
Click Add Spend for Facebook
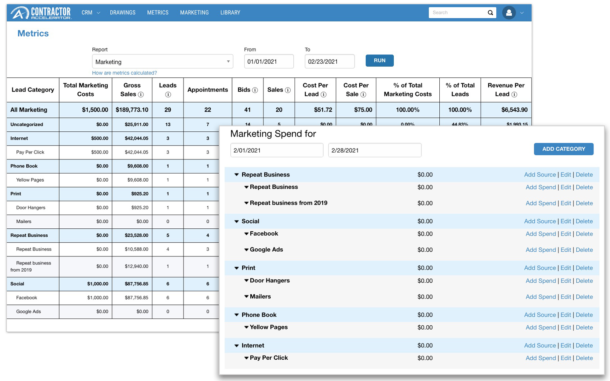tap(540, 234)
